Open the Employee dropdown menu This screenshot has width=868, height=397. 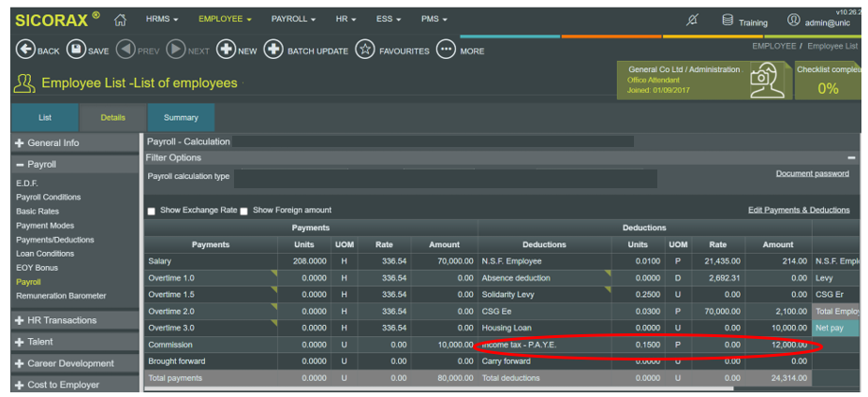pos(225,20)
